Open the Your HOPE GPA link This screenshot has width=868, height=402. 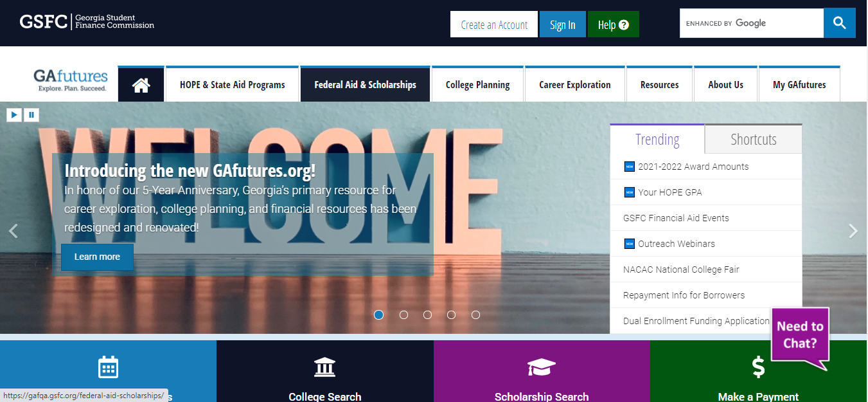tap(670, 192)
